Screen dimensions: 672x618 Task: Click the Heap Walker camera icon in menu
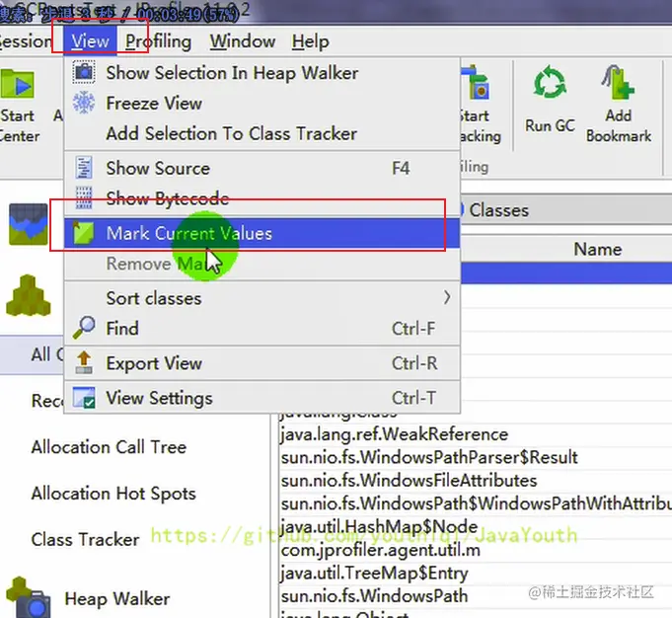[x=84, y=72]
